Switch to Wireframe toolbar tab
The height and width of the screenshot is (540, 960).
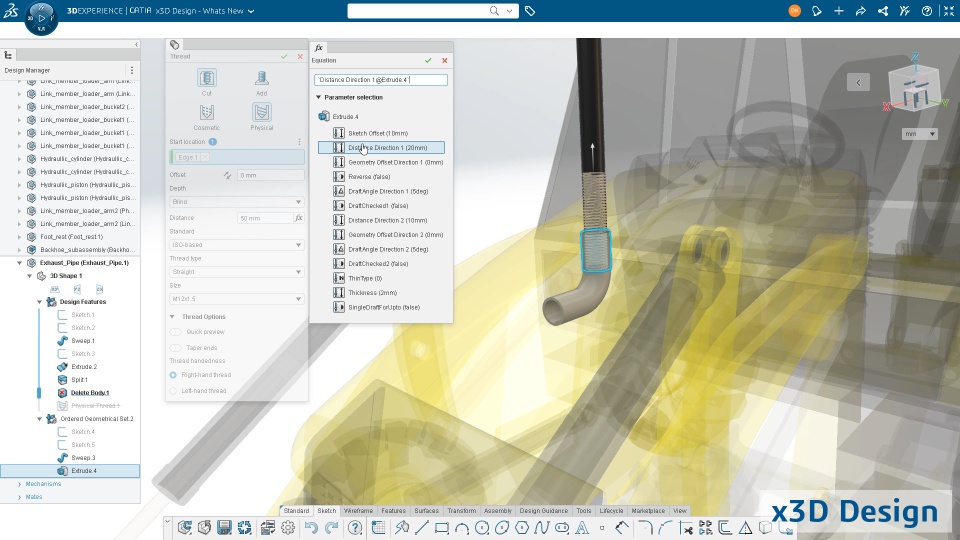[358, 511]
